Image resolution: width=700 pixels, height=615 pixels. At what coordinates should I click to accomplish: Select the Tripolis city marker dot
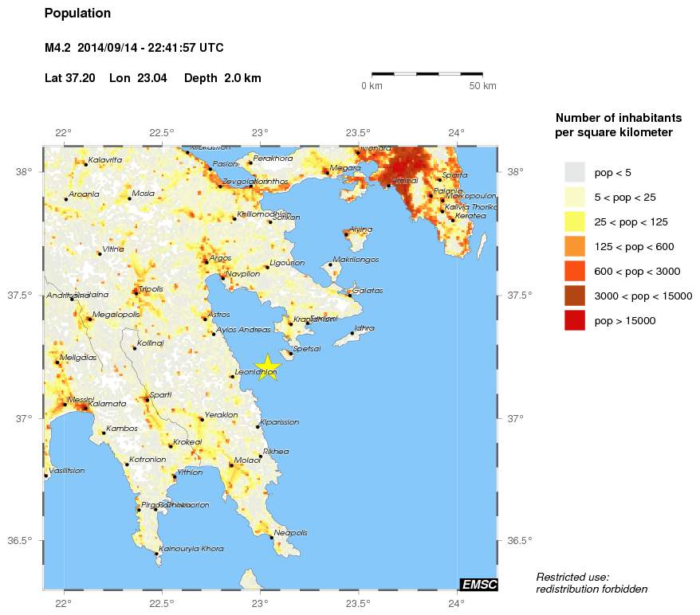click(136, 292)
